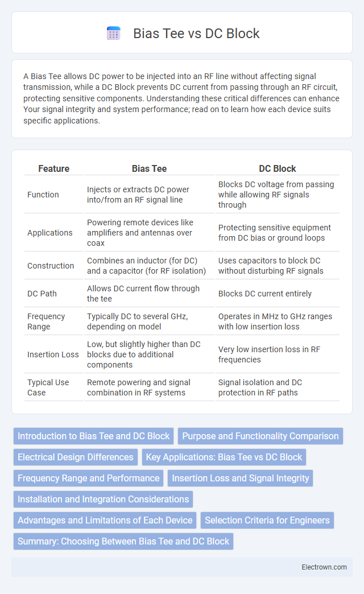Click the Insertion Loss row label

53,354
